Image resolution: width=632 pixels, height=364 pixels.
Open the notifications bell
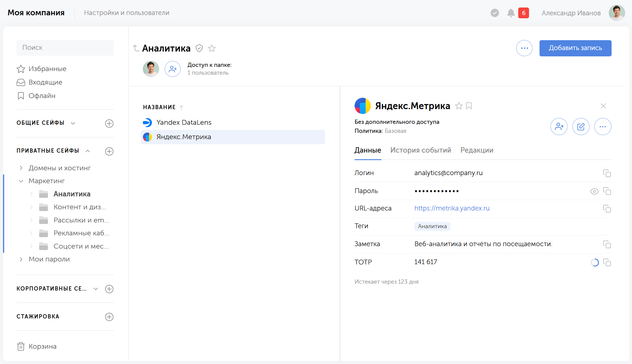[x=511, y=13]
